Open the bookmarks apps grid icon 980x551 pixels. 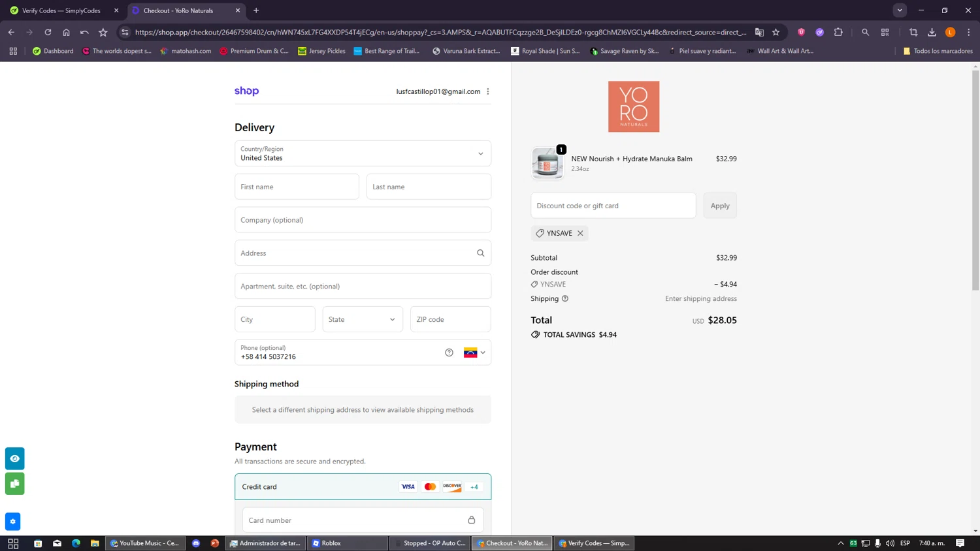pos(13,51)
